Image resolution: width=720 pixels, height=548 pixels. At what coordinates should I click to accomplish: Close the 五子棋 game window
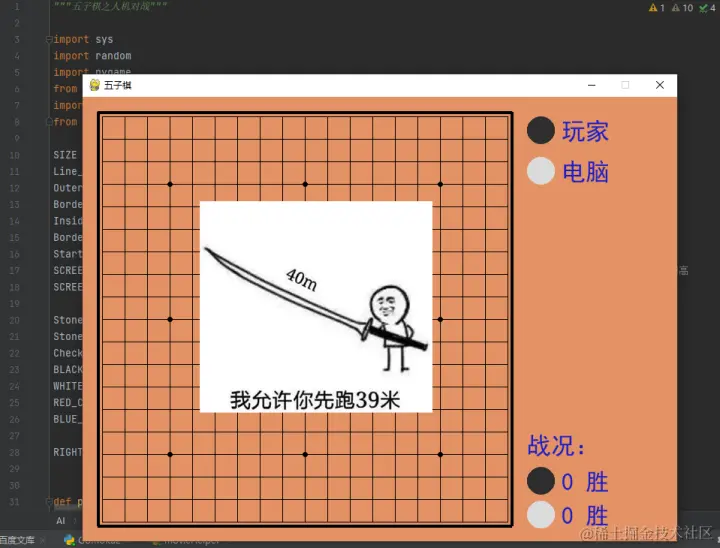660,85
